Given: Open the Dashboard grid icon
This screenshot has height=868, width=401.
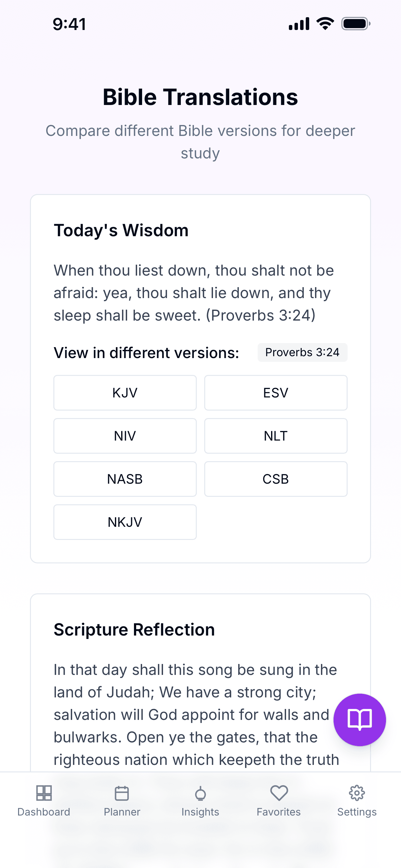Looking at the screenshot, I should (x=44, y=793).
